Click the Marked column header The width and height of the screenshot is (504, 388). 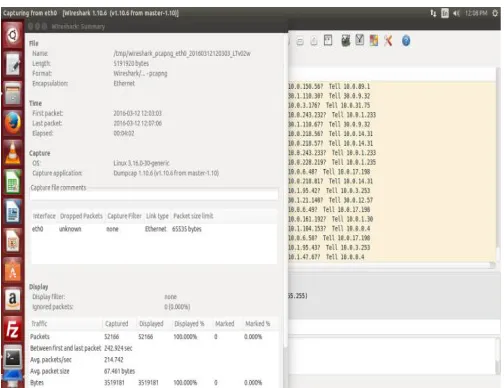pyautogui.click(x=225, y=324)
